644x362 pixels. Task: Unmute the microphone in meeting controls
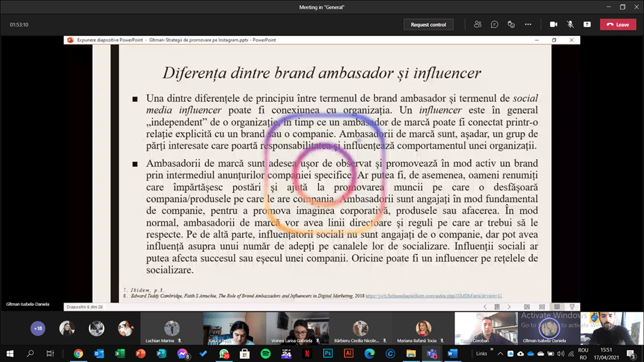(x=571, y=24)
